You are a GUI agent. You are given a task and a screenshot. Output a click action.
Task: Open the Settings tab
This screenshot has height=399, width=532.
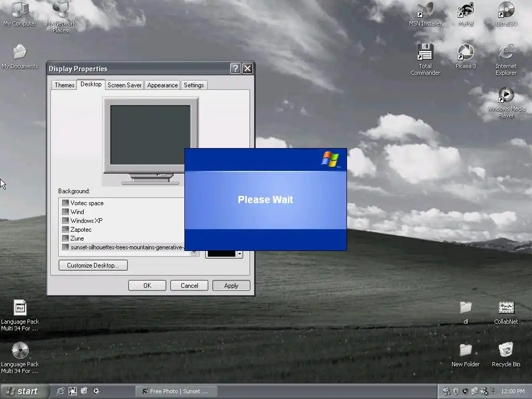pos(194,85)
